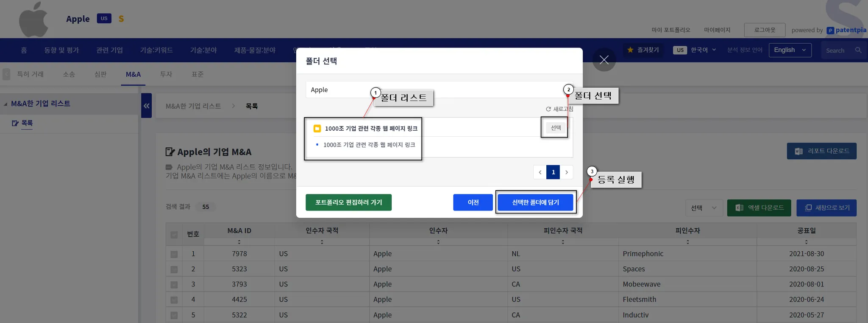Check the row 4 checkbox for Fleetsmith

pyautogui.click(x=174, y=300)
